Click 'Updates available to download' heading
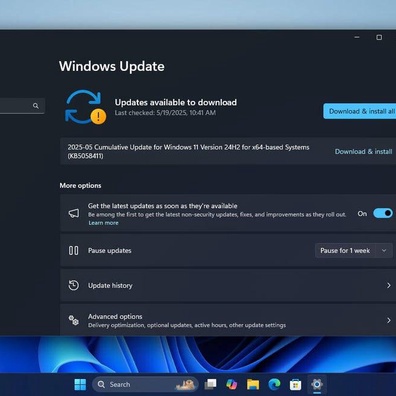Viewport: 396px width, 396px height. point(176,102)
